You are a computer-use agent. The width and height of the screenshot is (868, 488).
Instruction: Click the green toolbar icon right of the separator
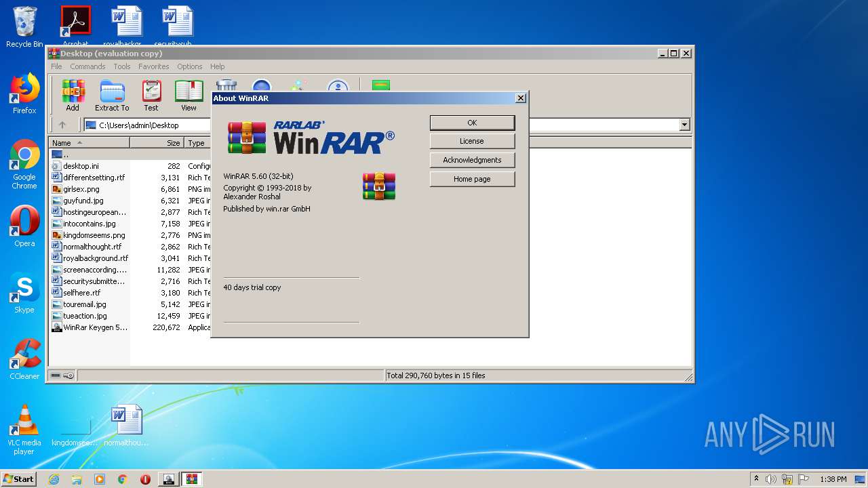click(x=381, y=85)
